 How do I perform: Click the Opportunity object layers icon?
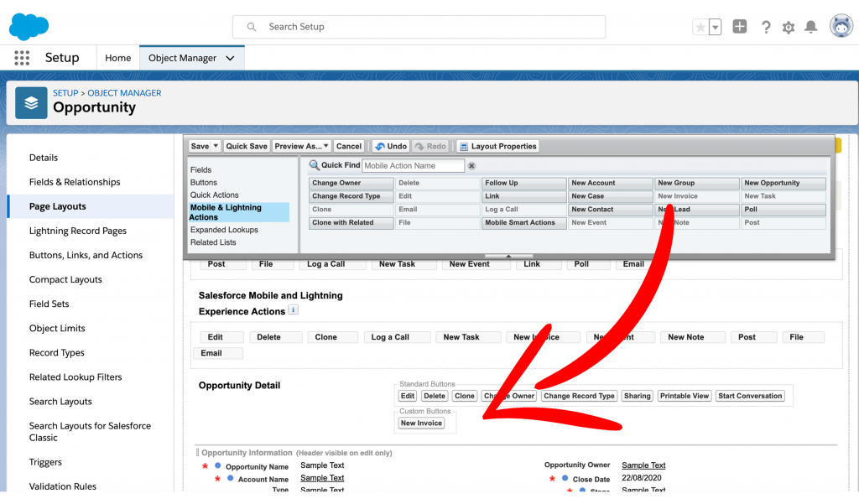pyautogui.click(x=31, y=103)
